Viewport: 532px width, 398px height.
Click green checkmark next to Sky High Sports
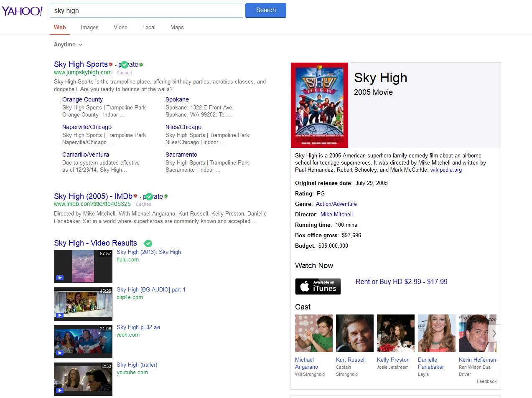point(125,65)
